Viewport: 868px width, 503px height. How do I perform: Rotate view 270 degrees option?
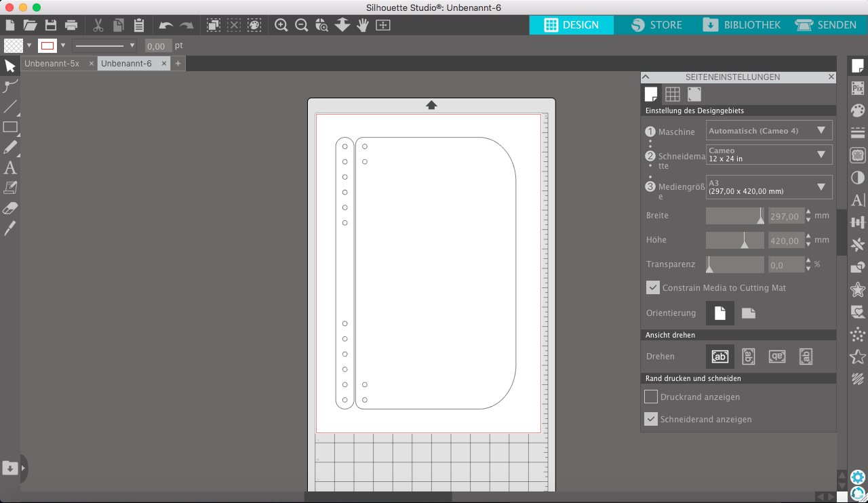click(x=806, y=357)
